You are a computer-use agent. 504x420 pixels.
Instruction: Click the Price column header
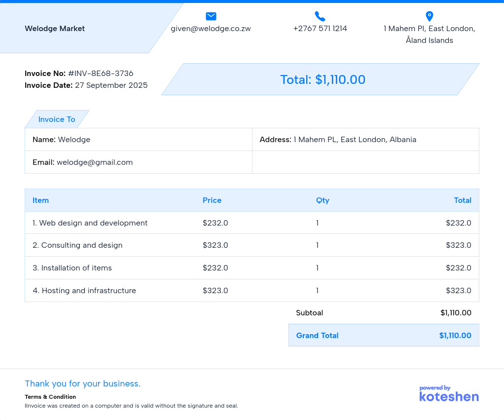[212, 200]
